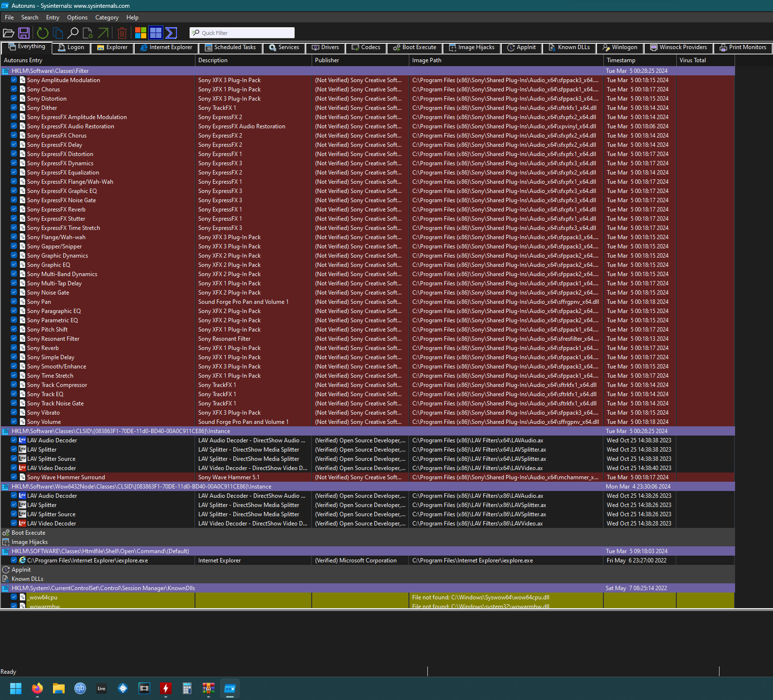Disable the iexplore.exe entry checkbox
This screenshot has height=700, width=773.
14,560
